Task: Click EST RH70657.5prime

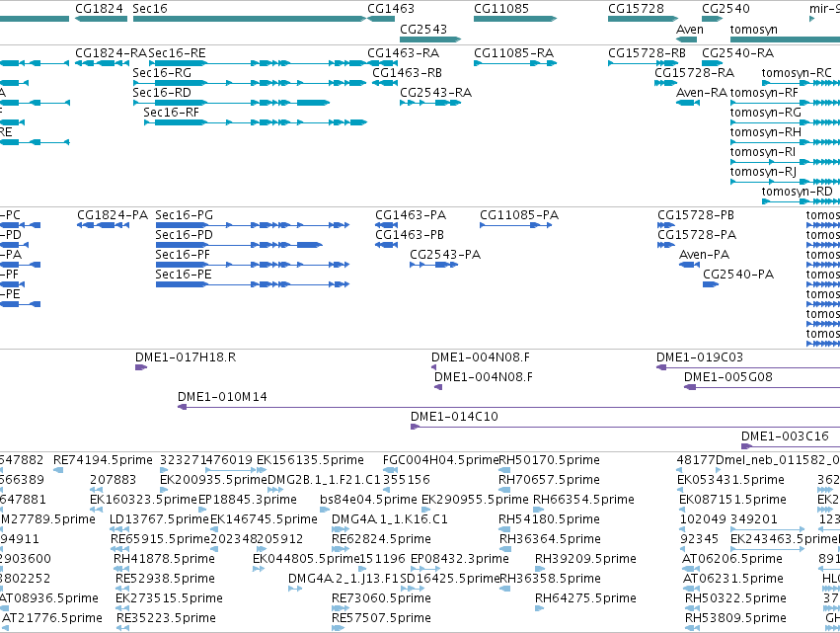Action: pyautogui.click(x=504, y=491)
